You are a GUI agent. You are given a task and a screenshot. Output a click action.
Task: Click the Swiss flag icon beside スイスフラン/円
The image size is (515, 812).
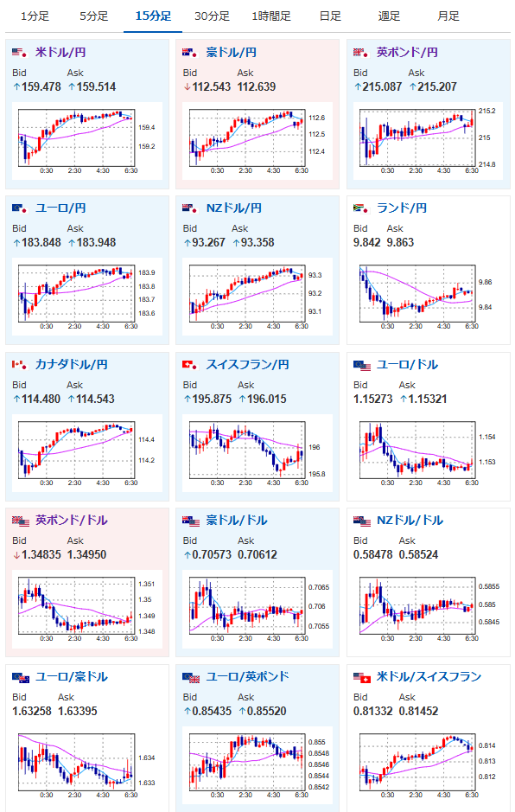click(190, 365)
